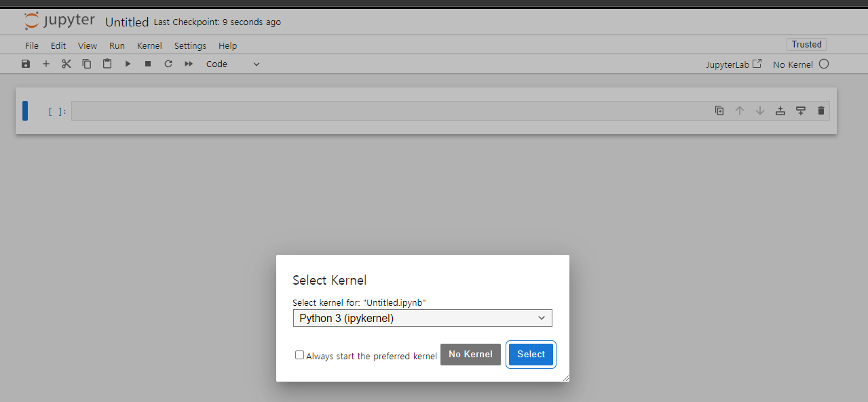Open the Run menu
Image resolution: width=868 pixels, height=402 pixels.
click(117, 45)
